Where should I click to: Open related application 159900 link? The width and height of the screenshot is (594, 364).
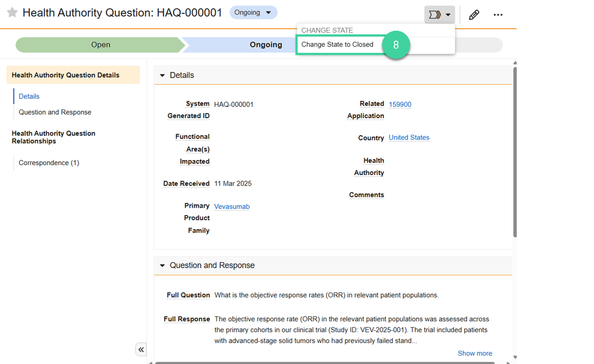(x=400, y=104)
